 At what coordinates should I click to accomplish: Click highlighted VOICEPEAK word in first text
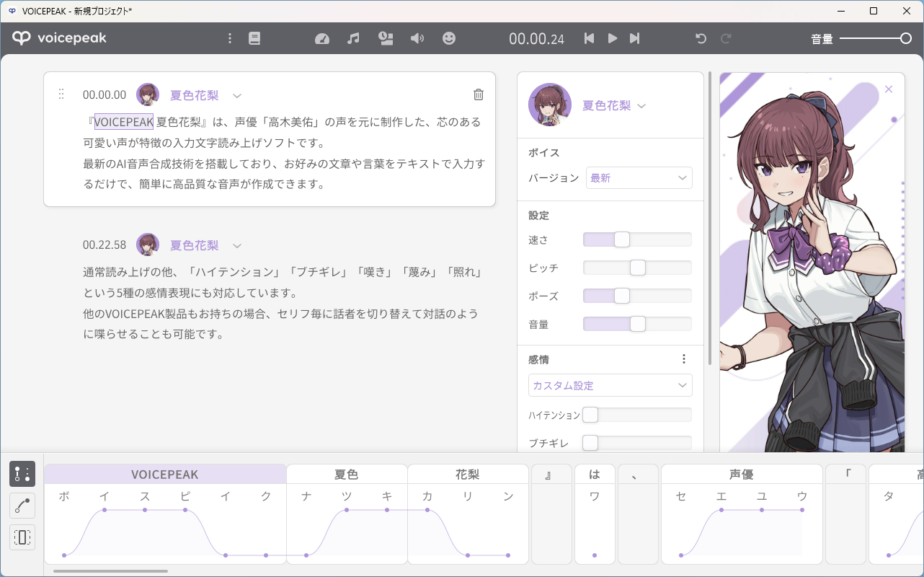coord(124,122)
